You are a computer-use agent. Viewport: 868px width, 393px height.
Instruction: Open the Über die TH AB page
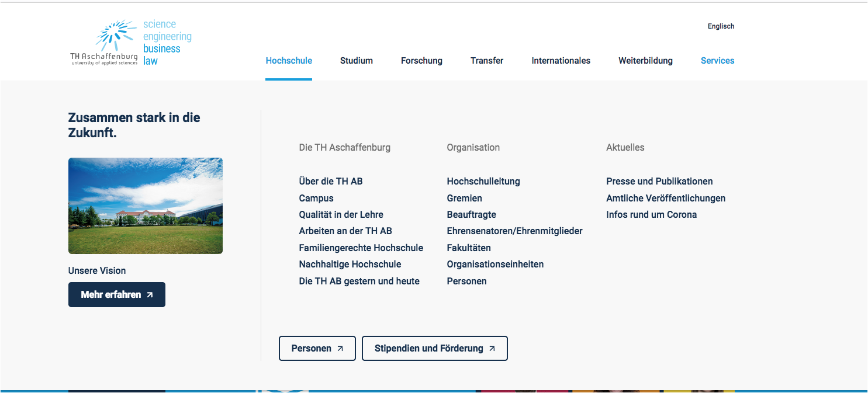(331, 181)
